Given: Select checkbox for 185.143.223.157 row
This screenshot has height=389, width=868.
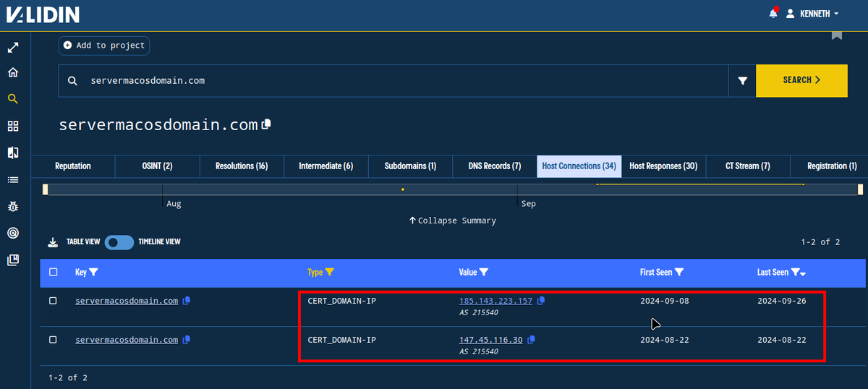Looking at the screenshot, I should click(53, 301).
